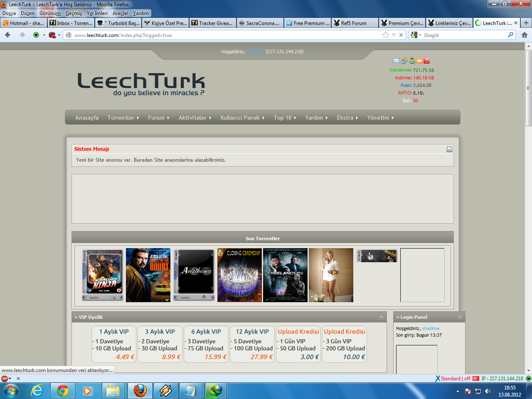Viewport: 532px width, 399px height.
Task: Open the Yer İmleri menu
Action: 97,13
